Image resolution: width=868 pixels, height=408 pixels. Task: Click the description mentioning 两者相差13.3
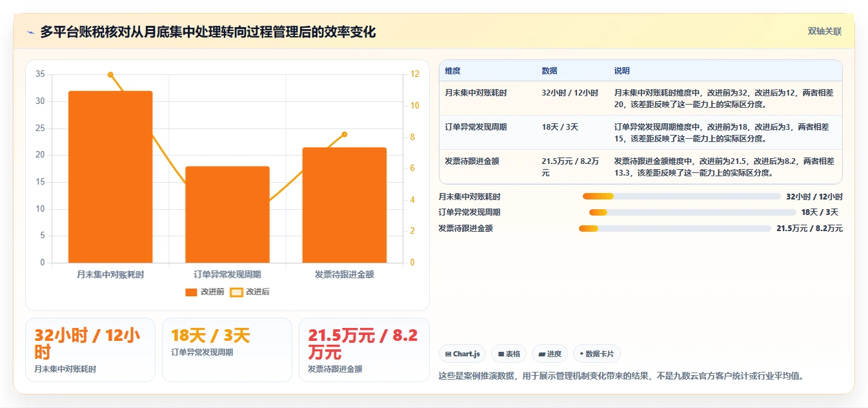point(724,167)
